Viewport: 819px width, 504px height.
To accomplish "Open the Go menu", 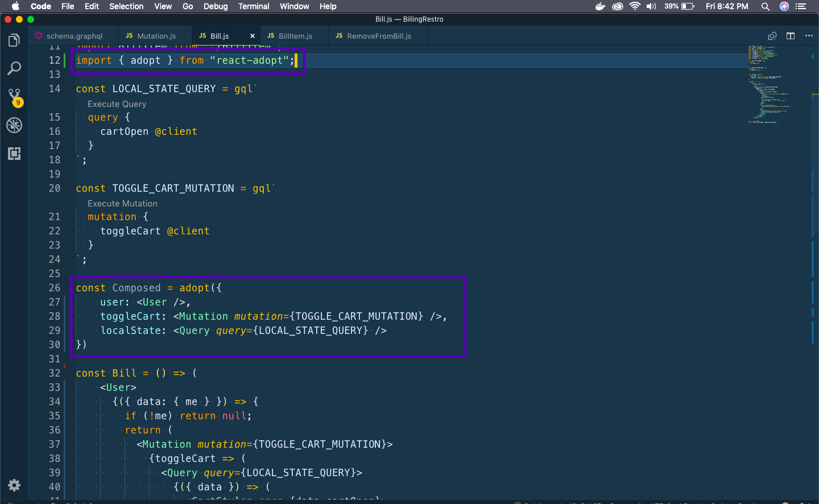I will point(188,6).
